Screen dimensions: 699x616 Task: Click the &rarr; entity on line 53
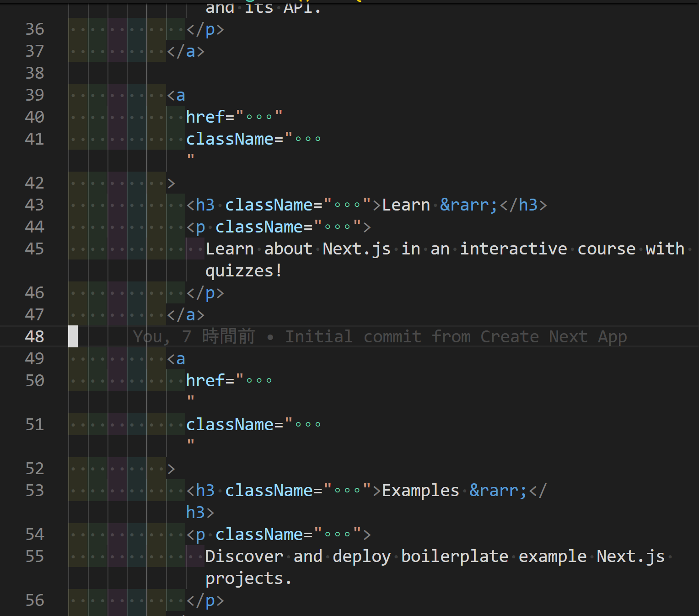tap(498, 491)
